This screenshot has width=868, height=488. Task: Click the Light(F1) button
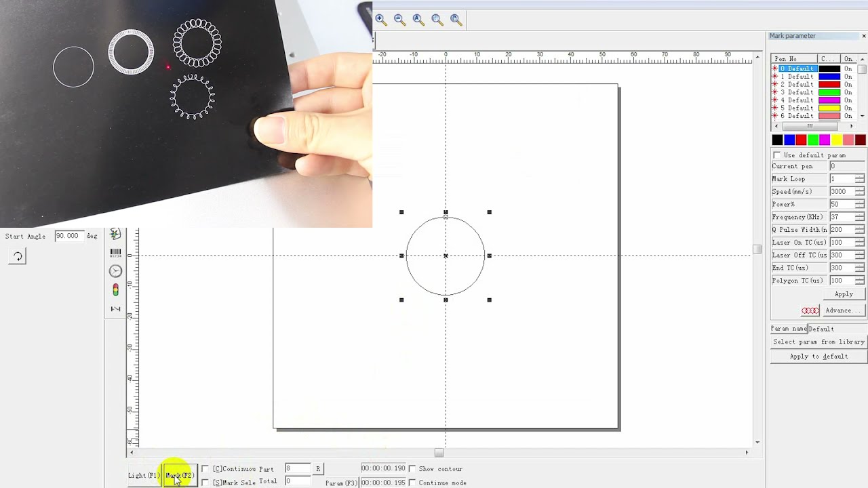pyautogui.click(x=144, y=476)
